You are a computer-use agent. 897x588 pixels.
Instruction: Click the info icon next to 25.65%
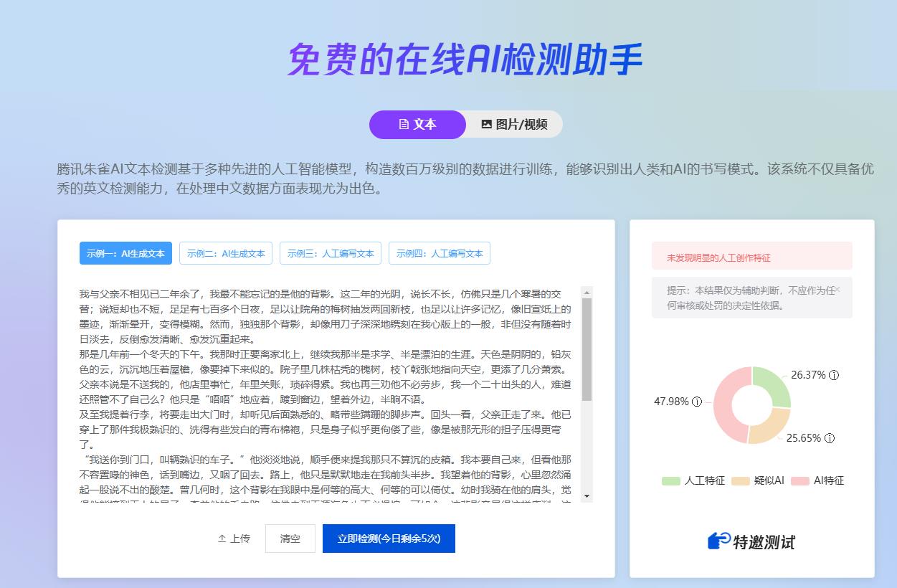830,437
